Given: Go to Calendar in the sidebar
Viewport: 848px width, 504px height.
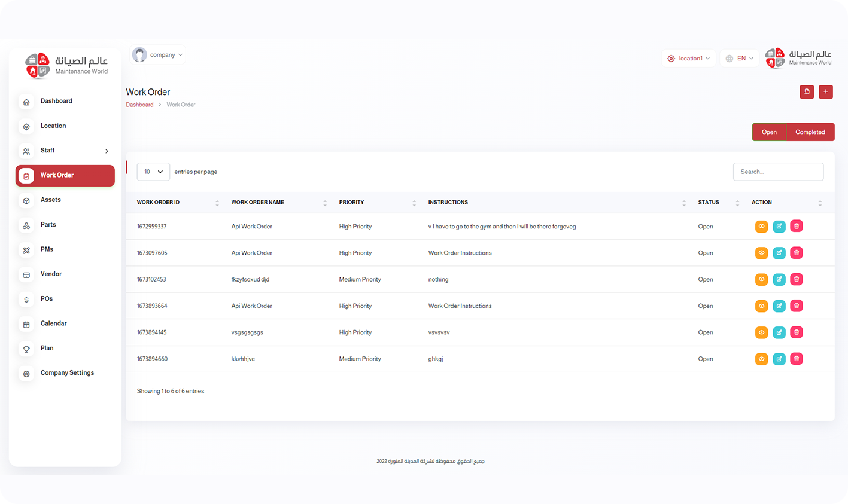Looking at the screenshot, I should (x=53, y=323).
